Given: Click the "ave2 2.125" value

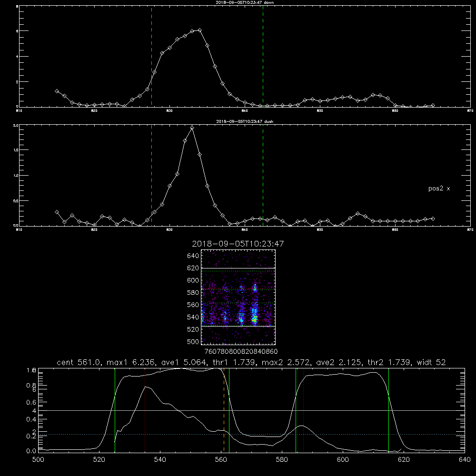Looking at the screenshot, I should pyautogui.click(x=339, y=362).
